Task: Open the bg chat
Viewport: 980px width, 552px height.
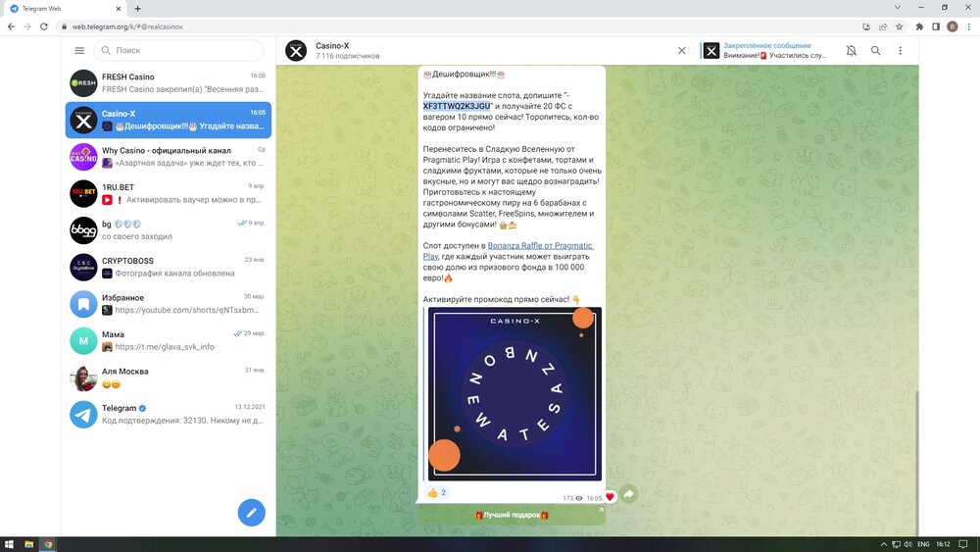Action: click(x=169, y=230)
